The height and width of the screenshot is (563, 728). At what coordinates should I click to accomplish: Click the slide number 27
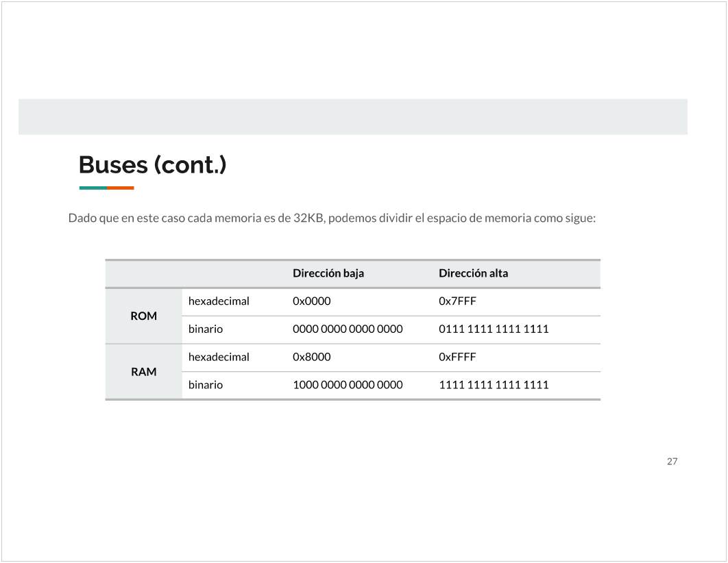(672, 462)
